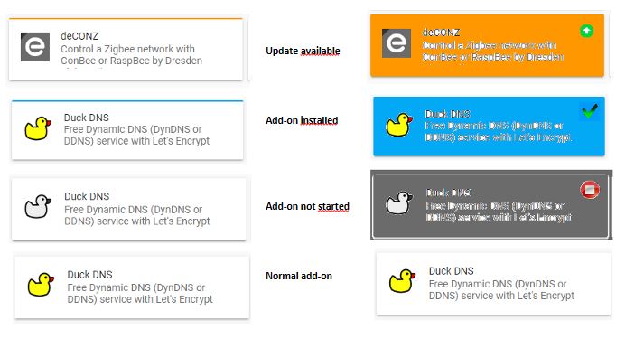Click Duck DNS title in the gray-duck white card
Viewport: 644px width, 339px height.
pos(87,196)
